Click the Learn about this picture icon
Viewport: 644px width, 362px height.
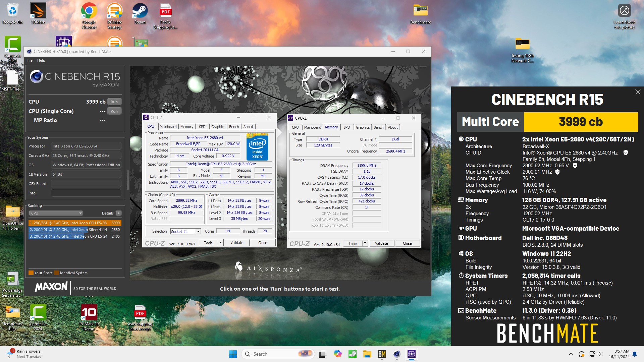point(624,16)
